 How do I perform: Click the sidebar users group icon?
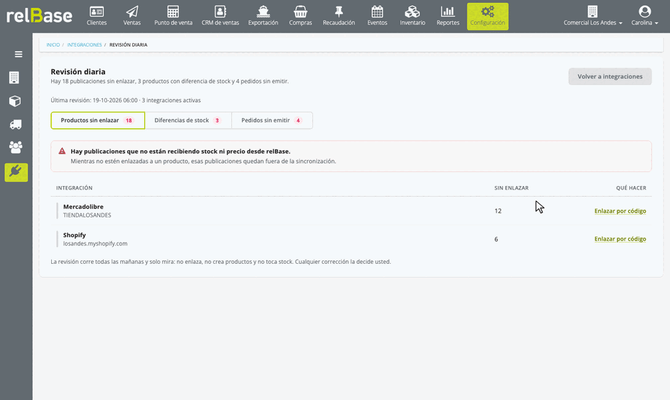(x=16, y=147)
